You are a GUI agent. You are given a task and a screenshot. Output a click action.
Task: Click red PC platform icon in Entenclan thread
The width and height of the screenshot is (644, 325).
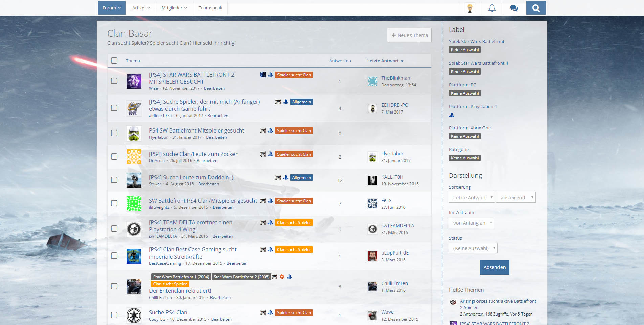[x=282, y=277]
